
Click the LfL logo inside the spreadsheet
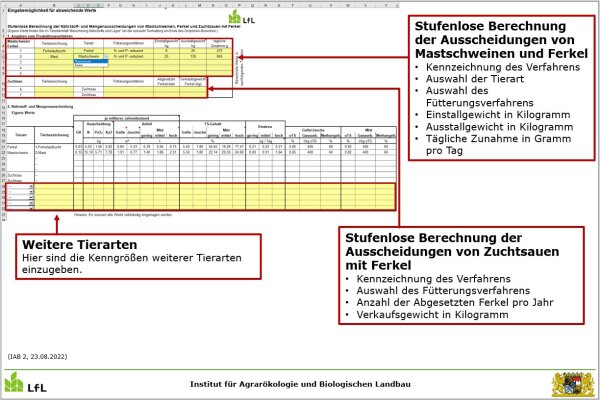click(241, 17)
